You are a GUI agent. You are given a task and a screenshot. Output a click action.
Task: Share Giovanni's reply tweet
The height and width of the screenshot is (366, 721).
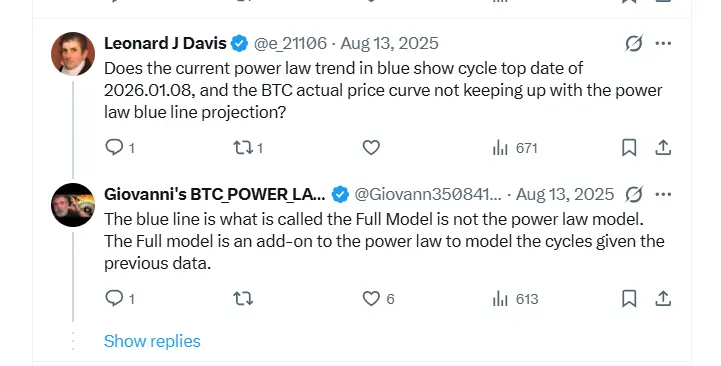click(663, 299)
